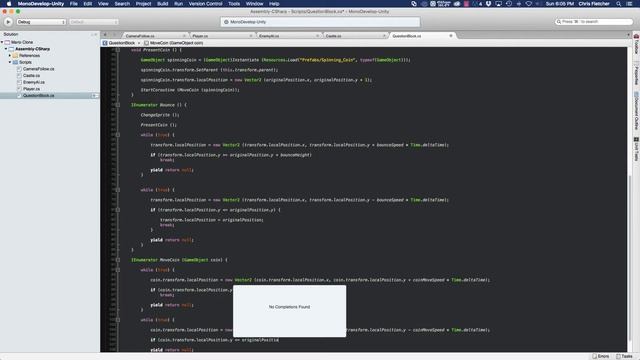Click the 'No Completions Found' popup
The image size is (640, 360).
[289, 311]
